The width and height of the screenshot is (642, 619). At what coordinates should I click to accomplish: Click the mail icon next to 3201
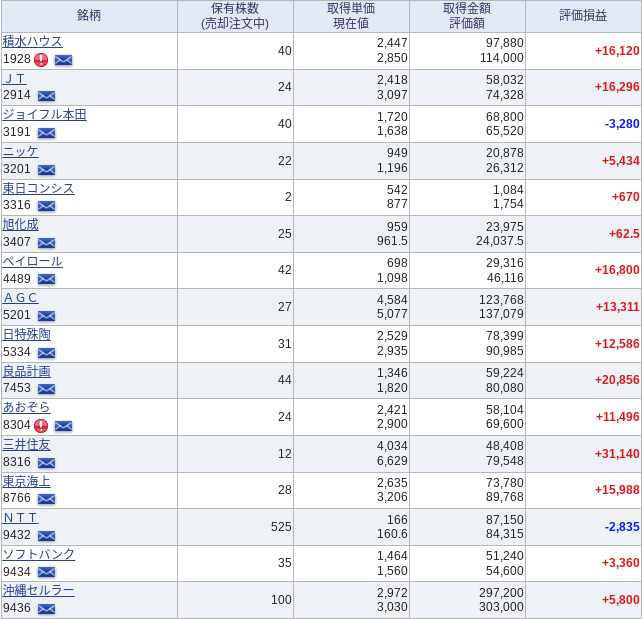coord(46,169)
